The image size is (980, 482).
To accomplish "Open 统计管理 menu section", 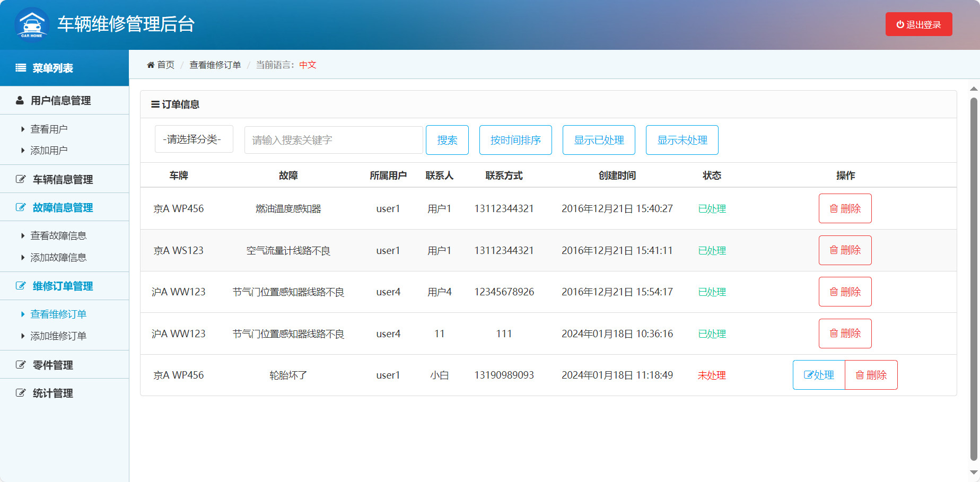I will coord(64,393).
